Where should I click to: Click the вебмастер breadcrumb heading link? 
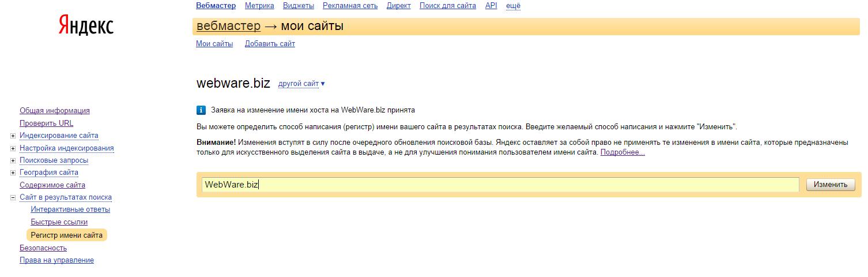point(229,26)
